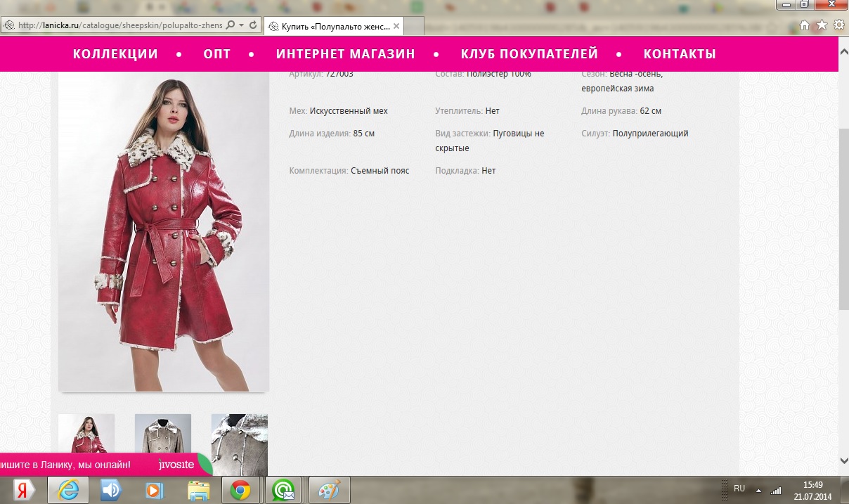
Task: Click text «Пуговицы не скрытые»
Action: click(x=490, y=141)
